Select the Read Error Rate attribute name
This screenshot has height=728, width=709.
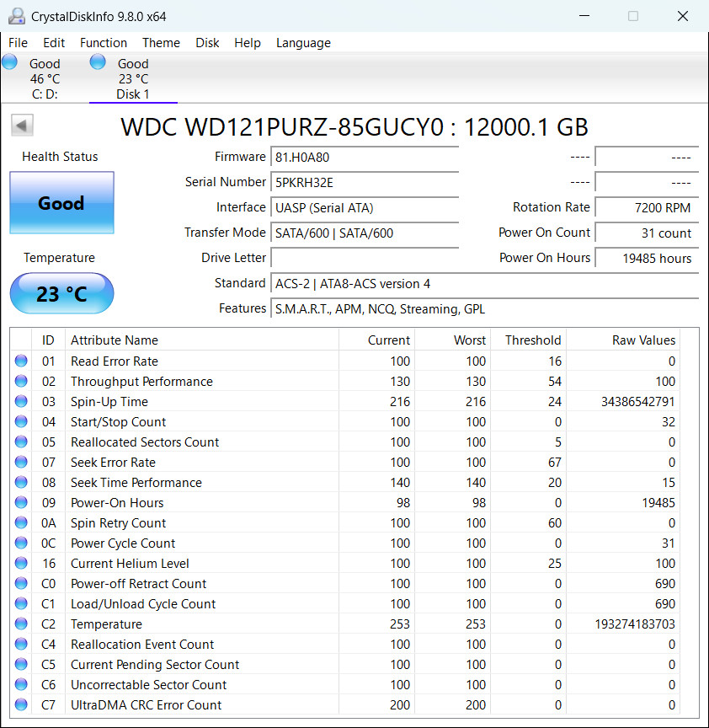point(115,361)
